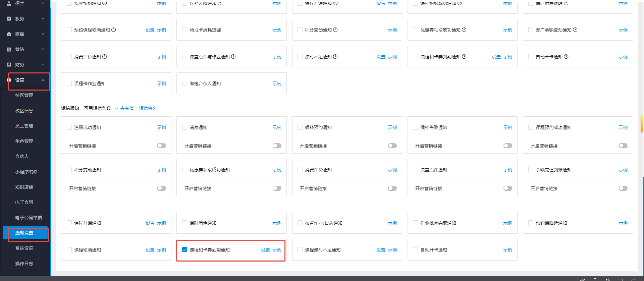Check the 场地卡消耗提醒 checkbox

[184, 30]
